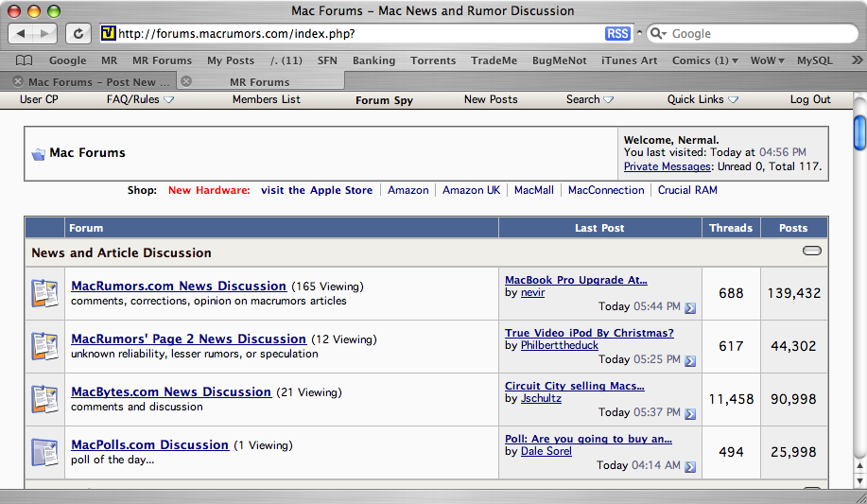Open the 'True Video iPod By Christmas?' thread

pyautogui.click(x=589, y=333)
